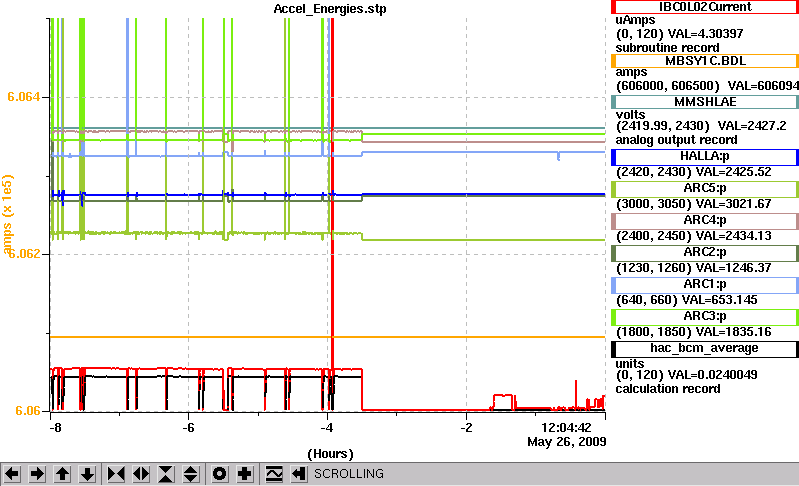
Task: Click the VAL=4.30397 reading for IBC0L02Current
Action: (705, 34)
